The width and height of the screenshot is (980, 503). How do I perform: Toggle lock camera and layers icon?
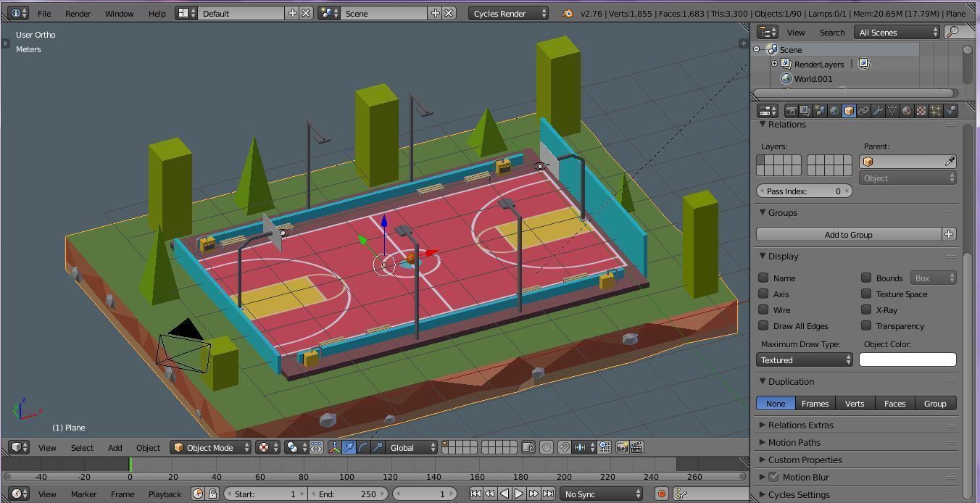(528, 447)
